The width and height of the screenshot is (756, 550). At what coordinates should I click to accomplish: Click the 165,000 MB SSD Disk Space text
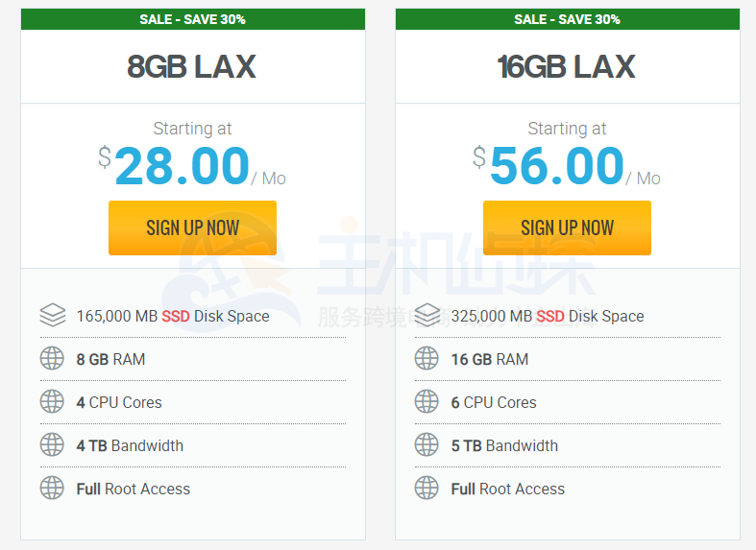pyautogui.click(x=173, y=316)
